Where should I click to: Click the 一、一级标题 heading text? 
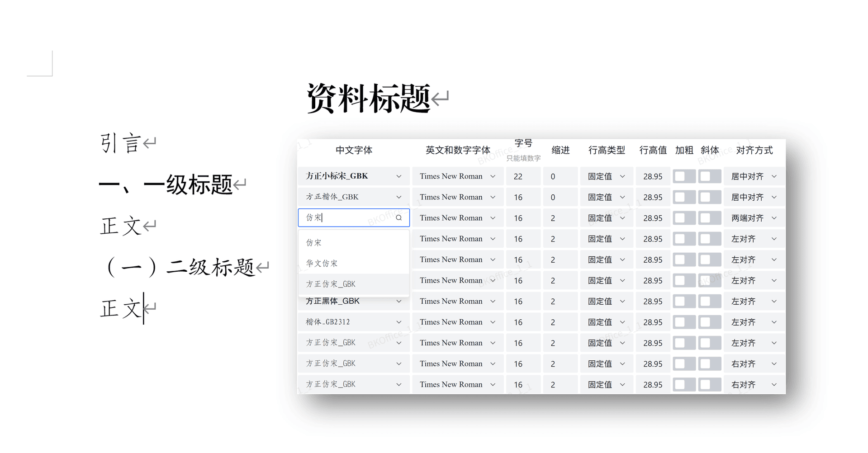pyautogui.click(x=166, y=184)
